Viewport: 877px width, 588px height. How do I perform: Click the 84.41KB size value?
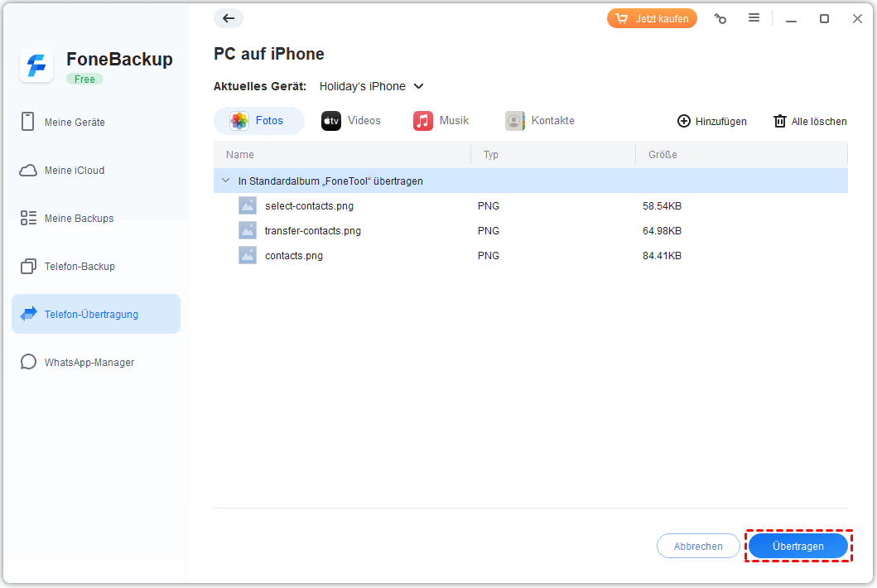tap(662, 256)
